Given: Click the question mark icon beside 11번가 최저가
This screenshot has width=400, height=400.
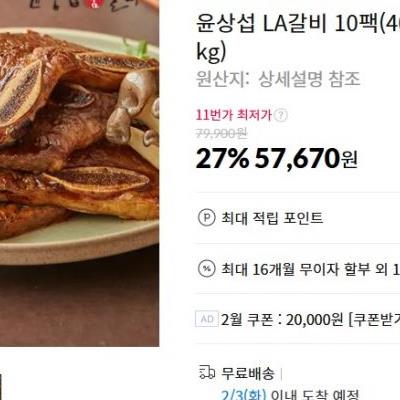Looking at the screenshot, I should tap(281, 116).
